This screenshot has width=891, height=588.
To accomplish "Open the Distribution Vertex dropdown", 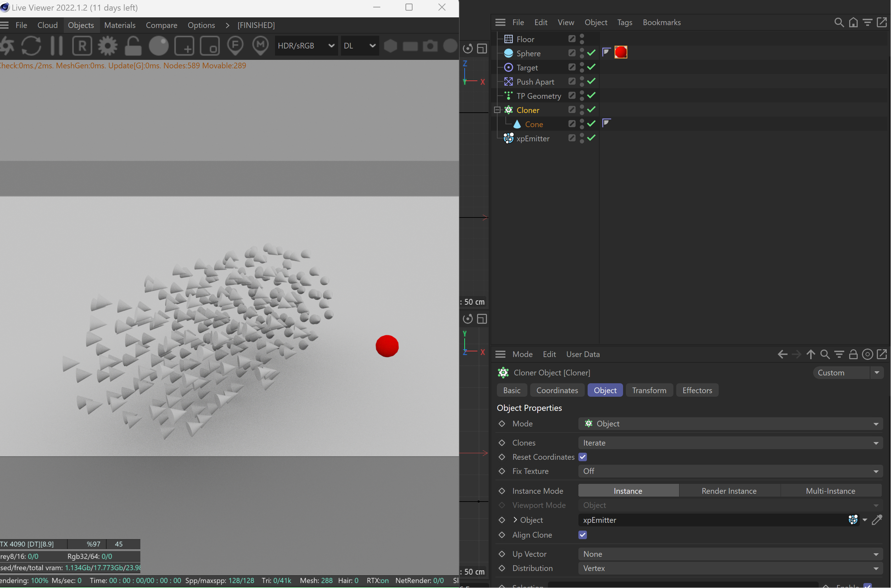I will 730,568.
